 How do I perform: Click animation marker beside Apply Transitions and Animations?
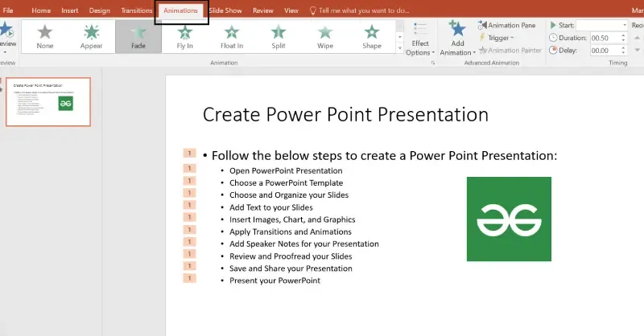click(x=189, y=229)
